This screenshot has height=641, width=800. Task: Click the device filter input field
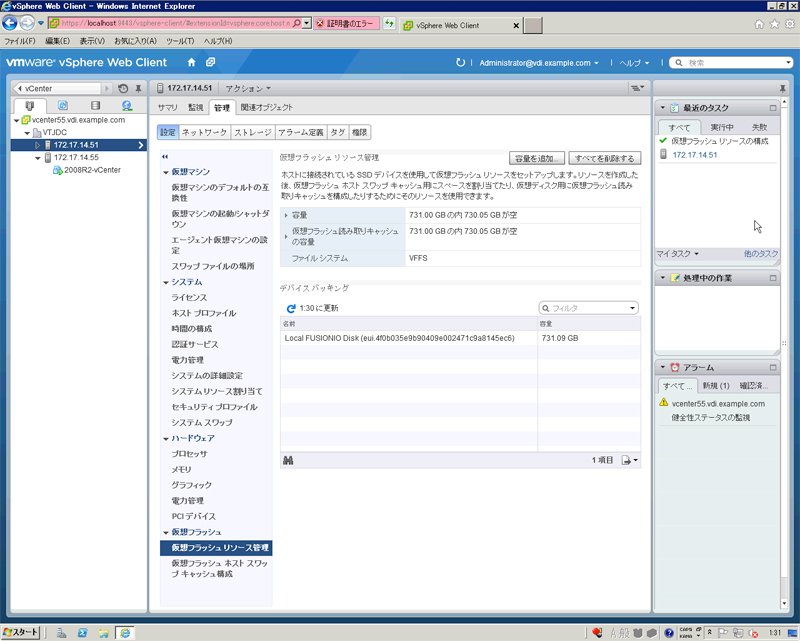(x=588, y=308)
